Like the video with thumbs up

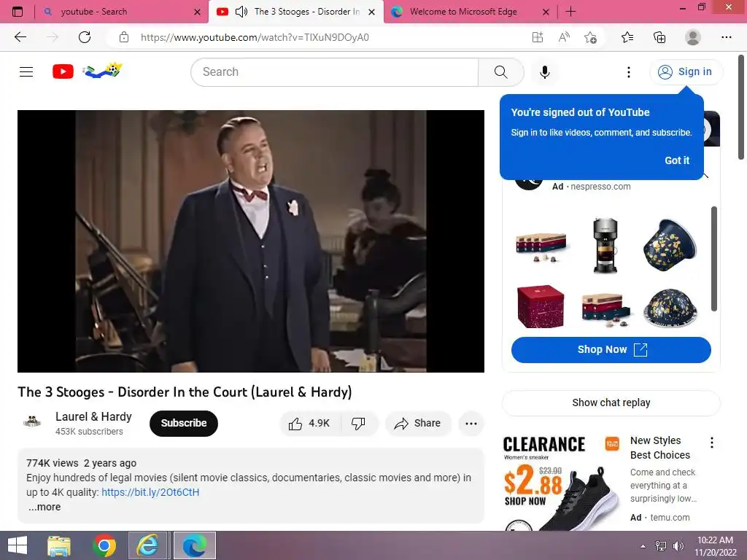310,424
